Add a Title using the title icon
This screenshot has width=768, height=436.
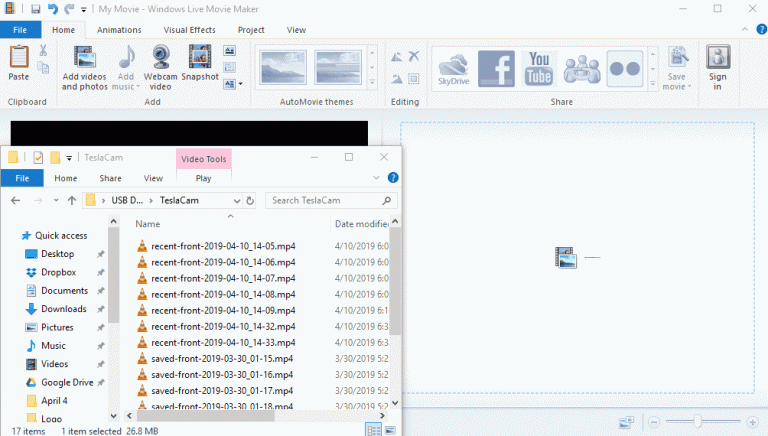(x=229, y=50)
